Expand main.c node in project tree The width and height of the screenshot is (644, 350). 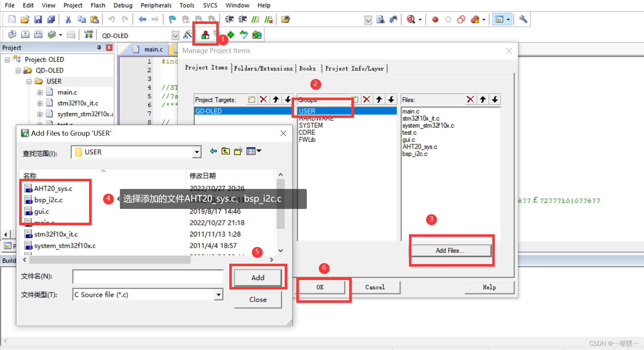pos(40,92)
